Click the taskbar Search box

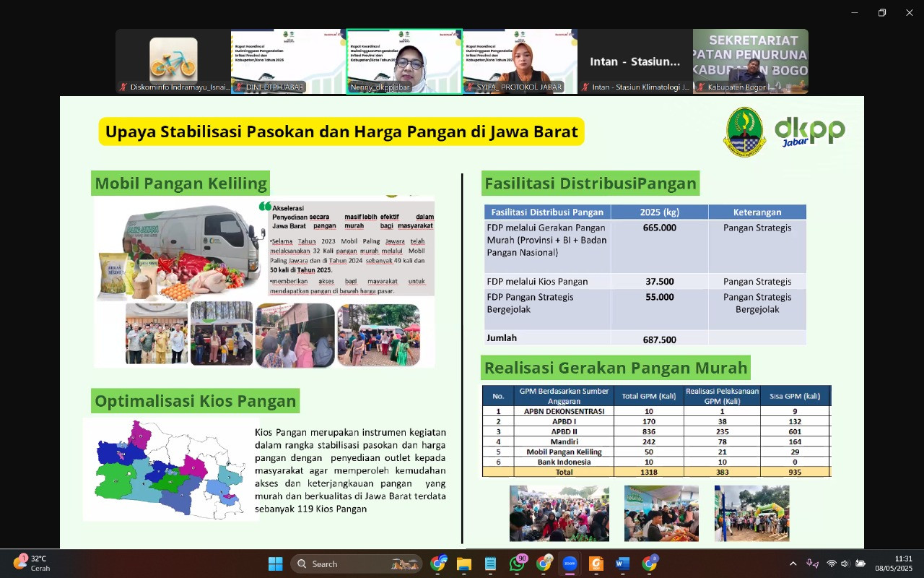[x=357, y=564]
